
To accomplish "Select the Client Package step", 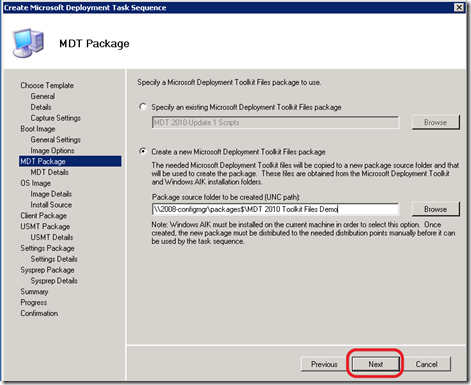I will point(43,215).
